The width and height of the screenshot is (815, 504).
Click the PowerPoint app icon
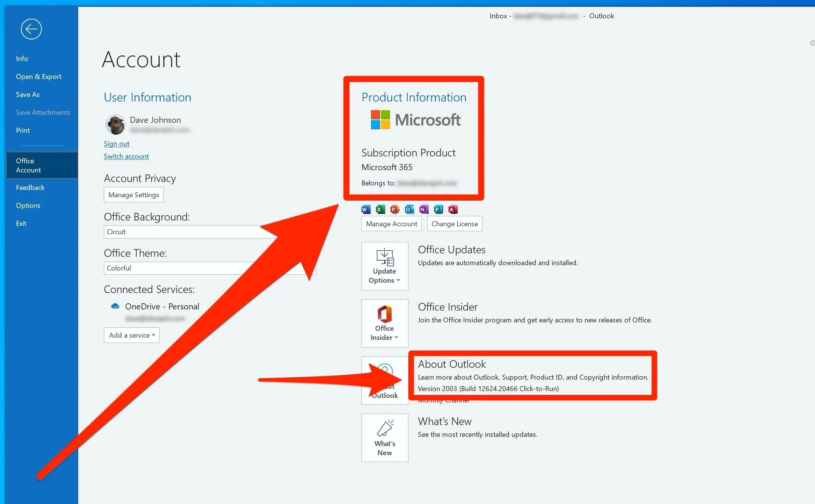coord(395,209)
